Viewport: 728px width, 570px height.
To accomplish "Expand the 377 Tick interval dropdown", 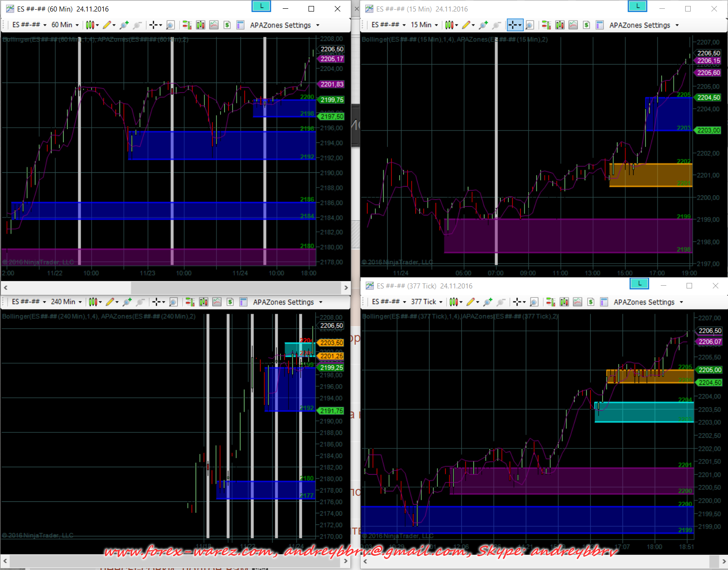I will pyautogui.click(x=427, y=302).
